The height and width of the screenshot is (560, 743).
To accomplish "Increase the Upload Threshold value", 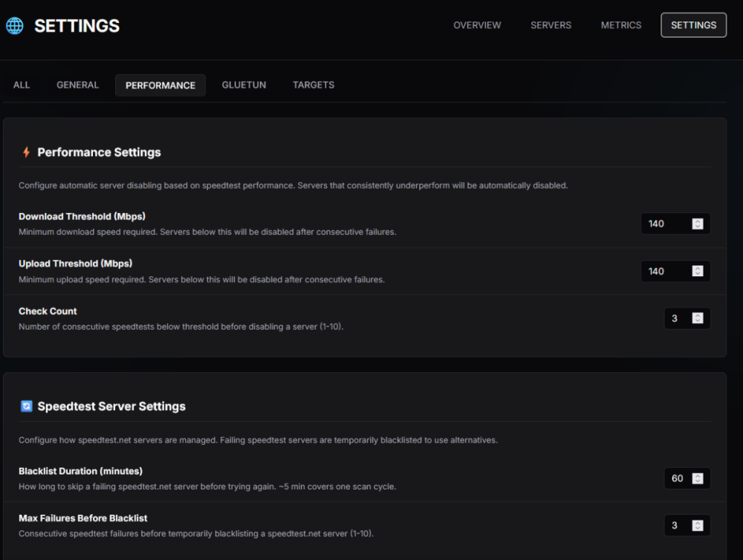I will [x=698, y=267].
